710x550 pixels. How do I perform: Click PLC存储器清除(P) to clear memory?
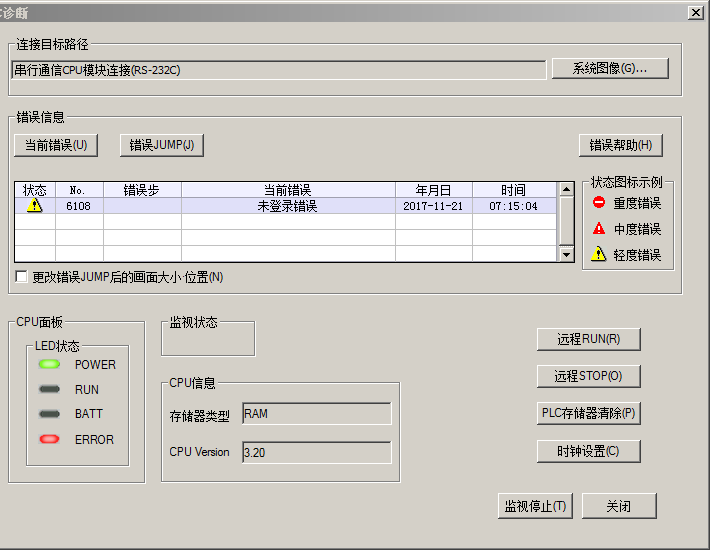(x=588, y=413)
